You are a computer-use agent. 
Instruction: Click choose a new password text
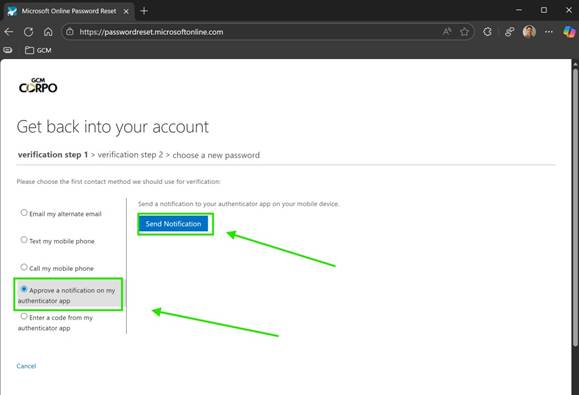[x=216, y=155]
